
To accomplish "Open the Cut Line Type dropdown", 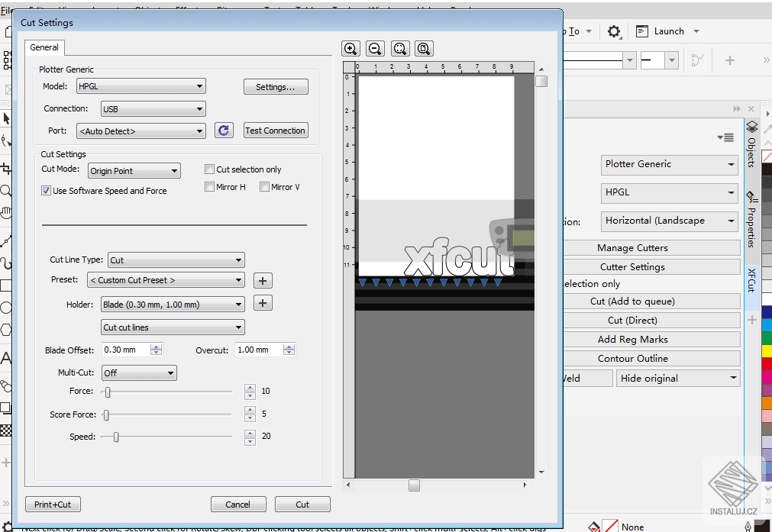I will [176, 260].
